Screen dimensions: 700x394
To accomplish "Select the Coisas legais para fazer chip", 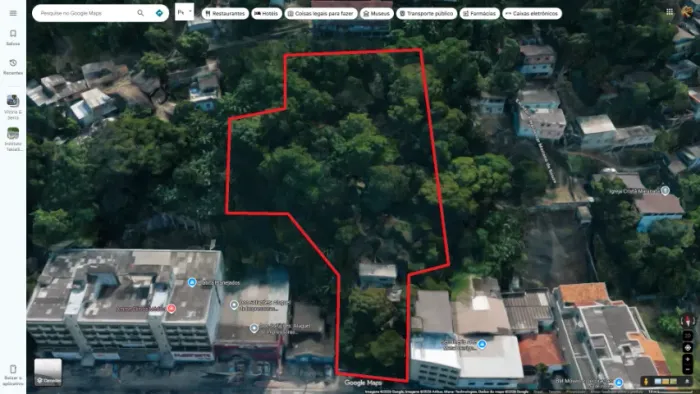I will [x=320, y=13].
